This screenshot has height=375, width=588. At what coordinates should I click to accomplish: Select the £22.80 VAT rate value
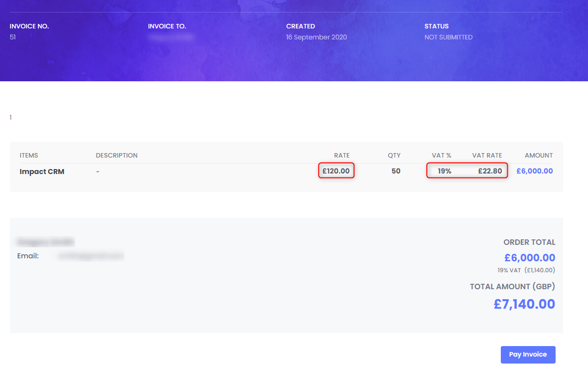tap(490, 171)
